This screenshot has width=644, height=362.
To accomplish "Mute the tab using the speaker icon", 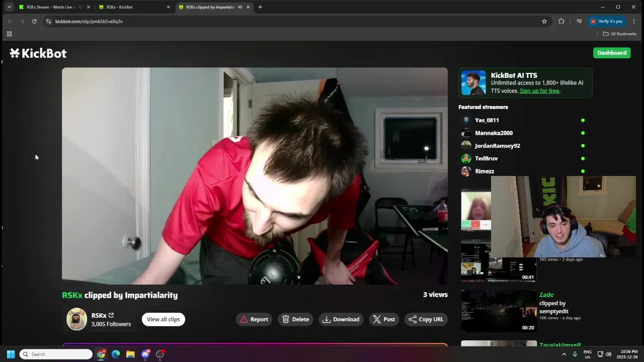I will tap(240, 7).
